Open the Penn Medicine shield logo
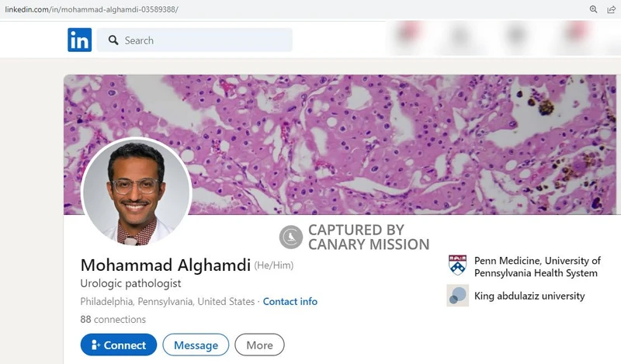Viewport: 621px width, 364px height. pyautogui.click(x=457, y=265)
